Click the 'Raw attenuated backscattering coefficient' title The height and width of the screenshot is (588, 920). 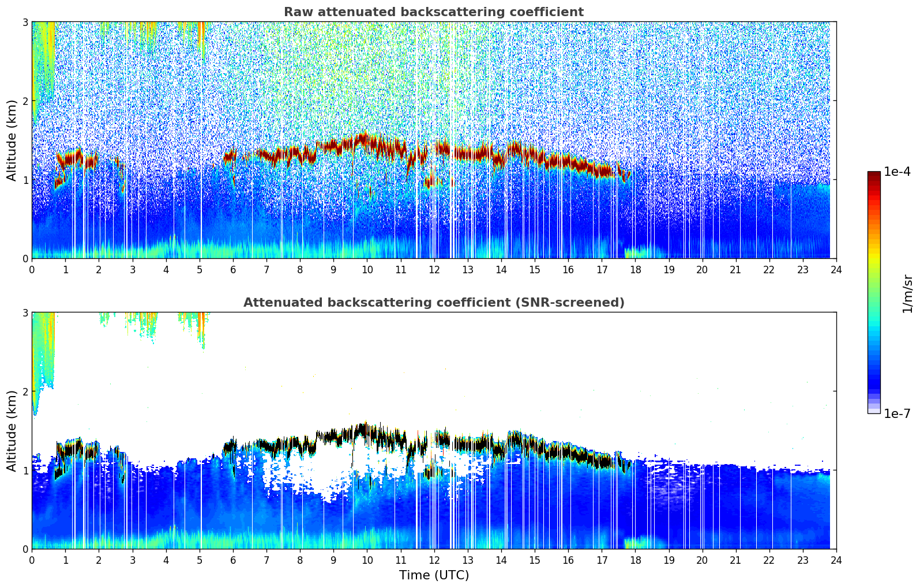[433, 12]
